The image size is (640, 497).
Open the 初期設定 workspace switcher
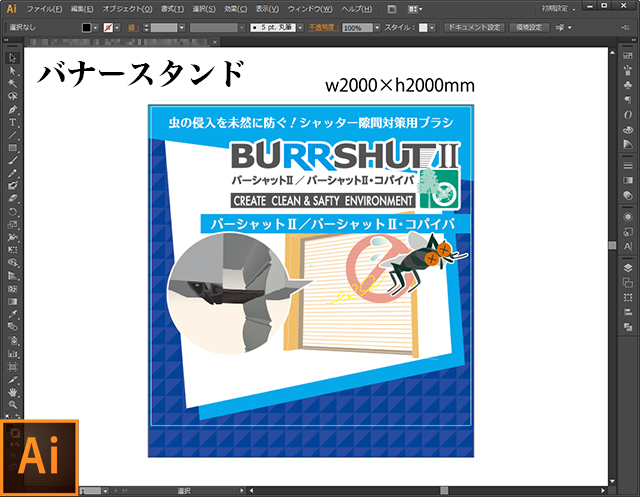[x=558, y=9]
